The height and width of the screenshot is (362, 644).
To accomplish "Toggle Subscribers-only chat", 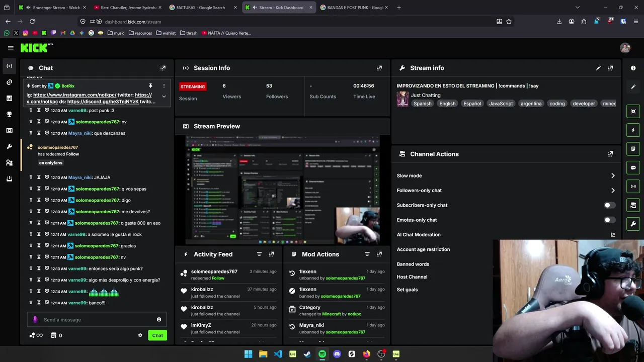I will pos(609,205).
